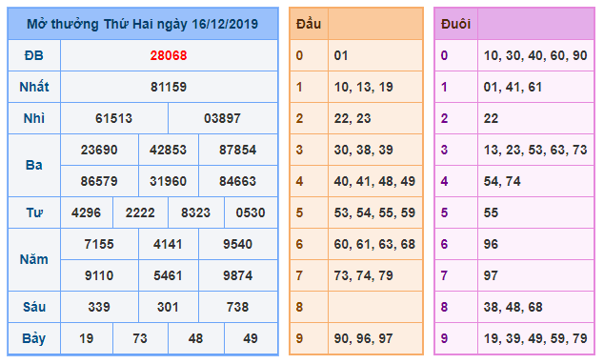This screenshot has width=604, height=364.
Task: Click Đuôi value '19, 39, 49, 59, 79'
Action: pyautogui.click(x=535, y=338)
